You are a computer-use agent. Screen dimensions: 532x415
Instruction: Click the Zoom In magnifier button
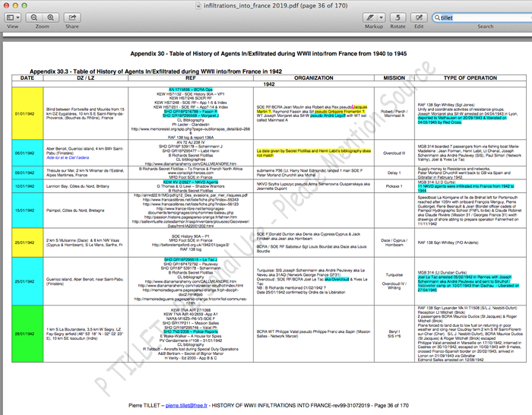pos(50,16)
